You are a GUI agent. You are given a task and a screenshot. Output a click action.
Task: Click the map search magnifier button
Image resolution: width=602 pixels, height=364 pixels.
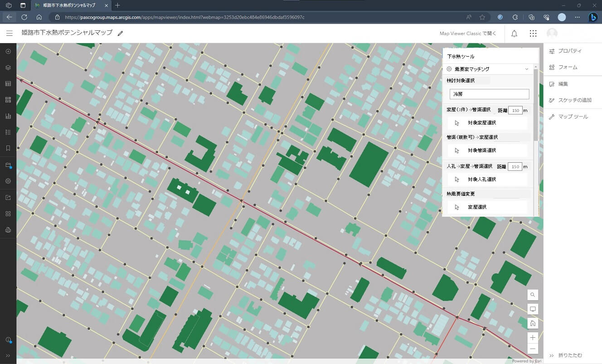pyautogui.click(x=533, y=295)
